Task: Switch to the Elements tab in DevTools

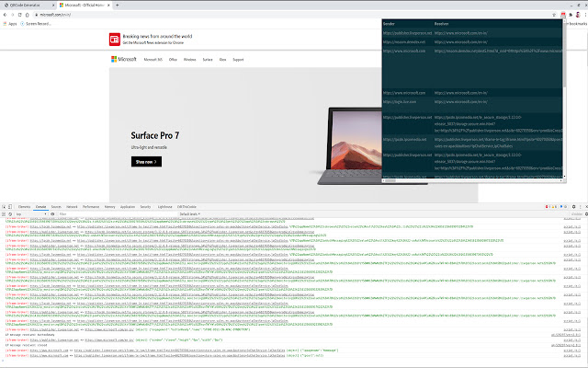Action: coord(24,207)
